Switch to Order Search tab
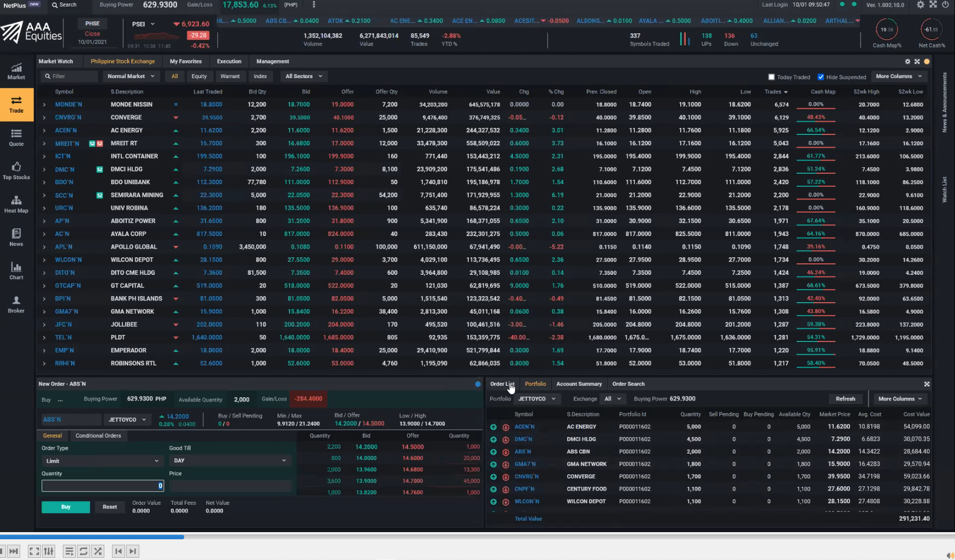This screenshot has width=955, height=560. click(628, 384)
